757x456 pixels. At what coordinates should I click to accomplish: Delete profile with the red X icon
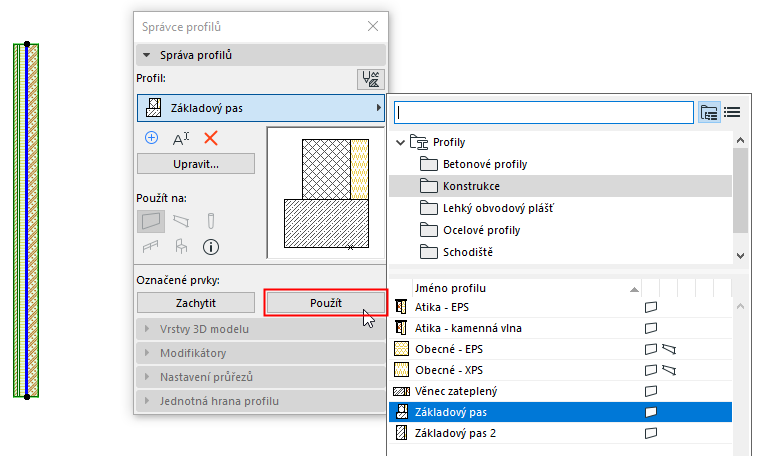click(211, 138)
